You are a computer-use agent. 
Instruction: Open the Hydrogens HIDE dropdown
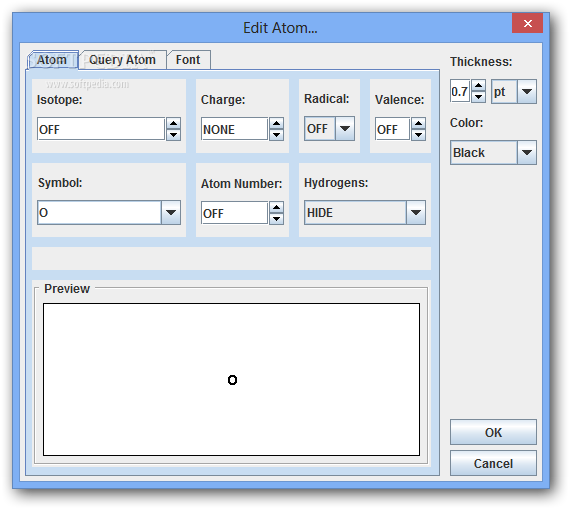(x=365, y=212)
